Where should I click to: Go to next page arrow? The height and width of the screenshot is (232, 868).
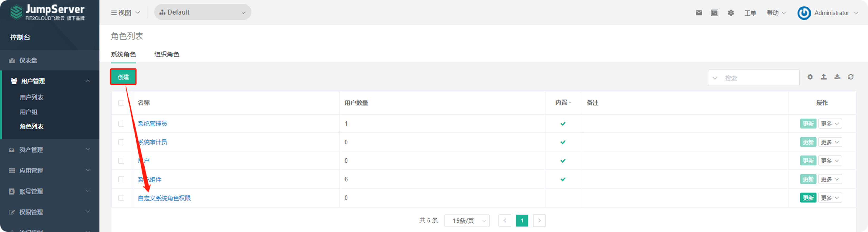tap(539, 221)
